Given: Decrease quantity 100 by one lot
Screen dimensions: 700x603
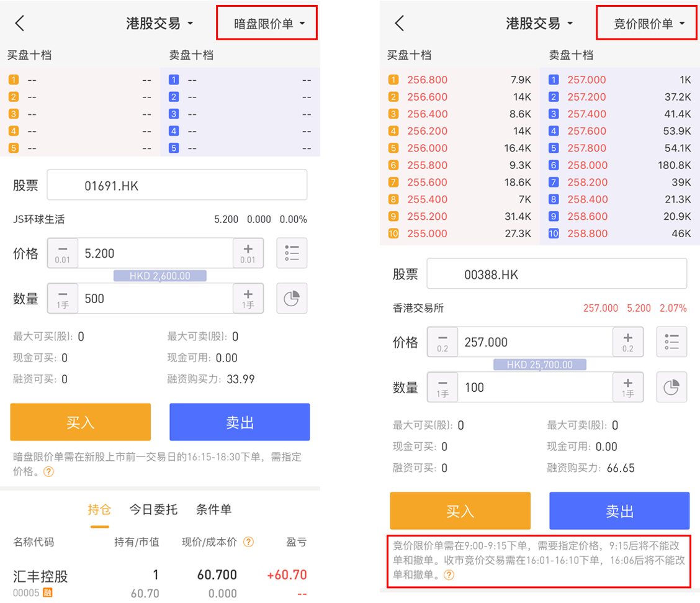Looking at the screenshot, I should point(442,388).
